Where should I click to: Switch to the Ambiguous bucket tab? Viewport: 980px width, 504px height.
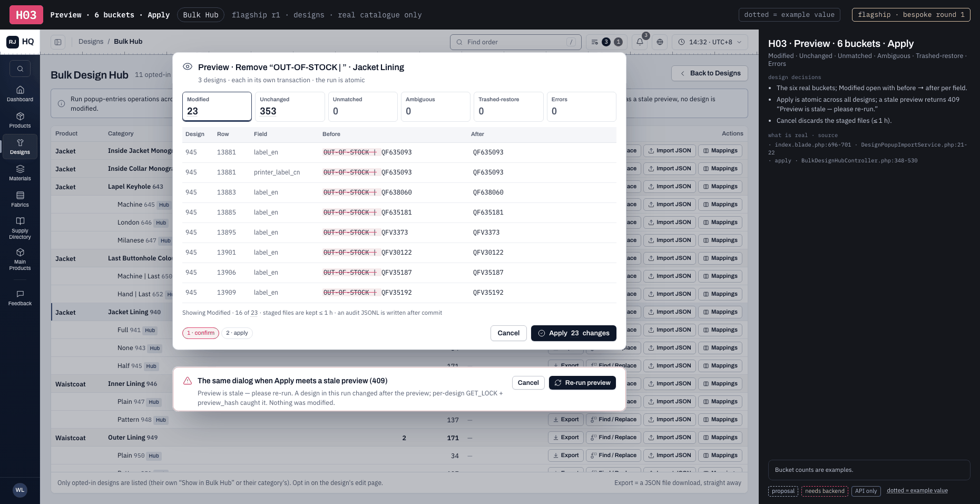436,106
